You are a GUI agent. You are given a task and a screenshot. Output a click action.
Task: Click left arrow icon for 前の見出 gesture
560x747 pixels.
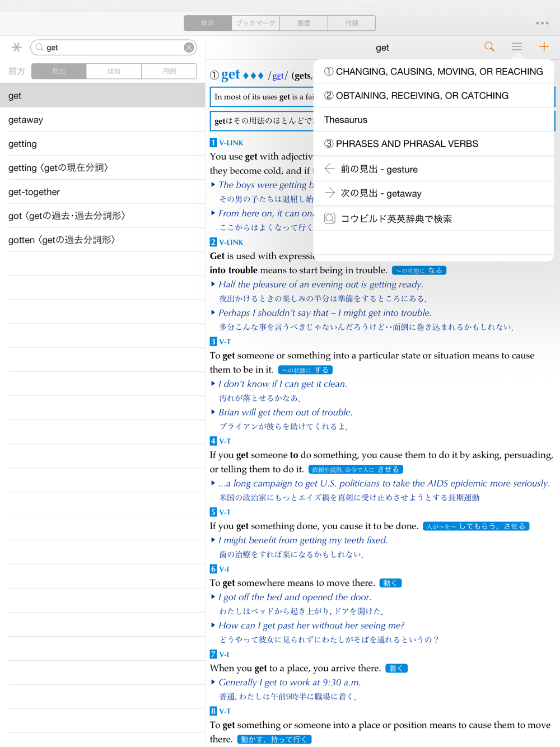pyautogui.click(x=330, y=169)
